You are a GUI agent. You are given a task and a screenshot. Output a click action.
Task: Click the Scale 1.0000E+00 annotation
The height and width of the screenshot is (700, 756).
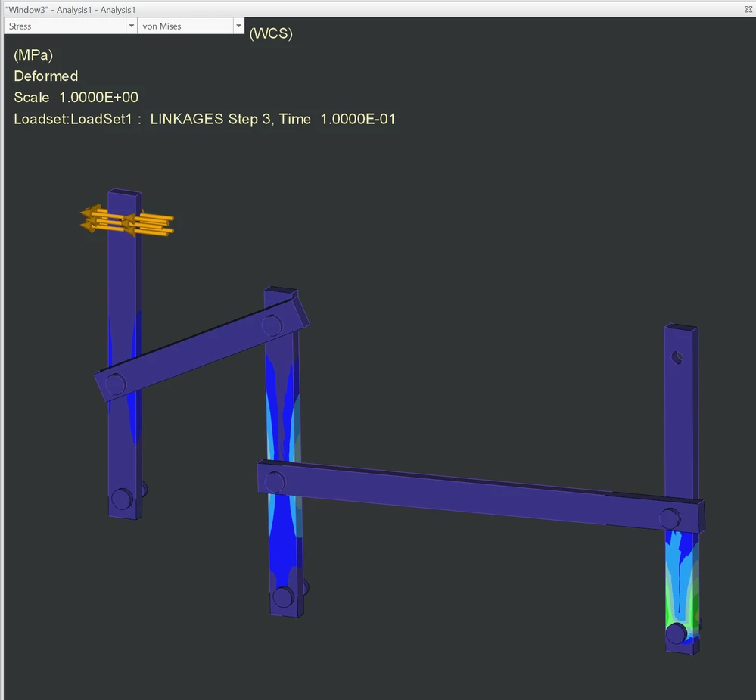coord(76,98)
